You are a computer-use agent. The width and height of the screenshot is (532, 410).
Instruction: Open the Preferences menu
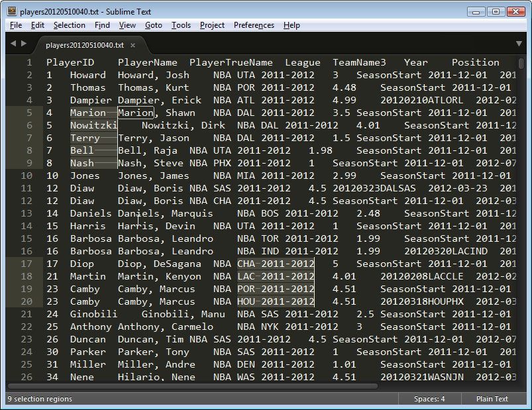click(x=254, y=25)
